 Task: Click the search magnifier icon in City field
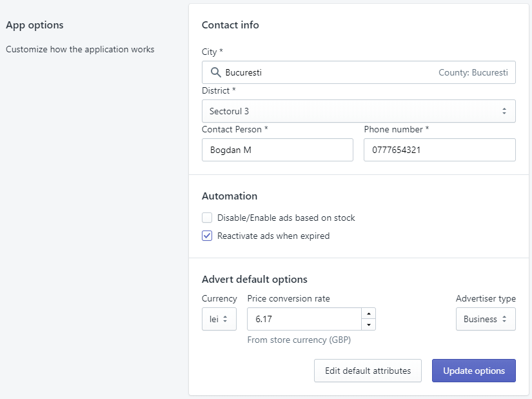(x=216, y=72)
